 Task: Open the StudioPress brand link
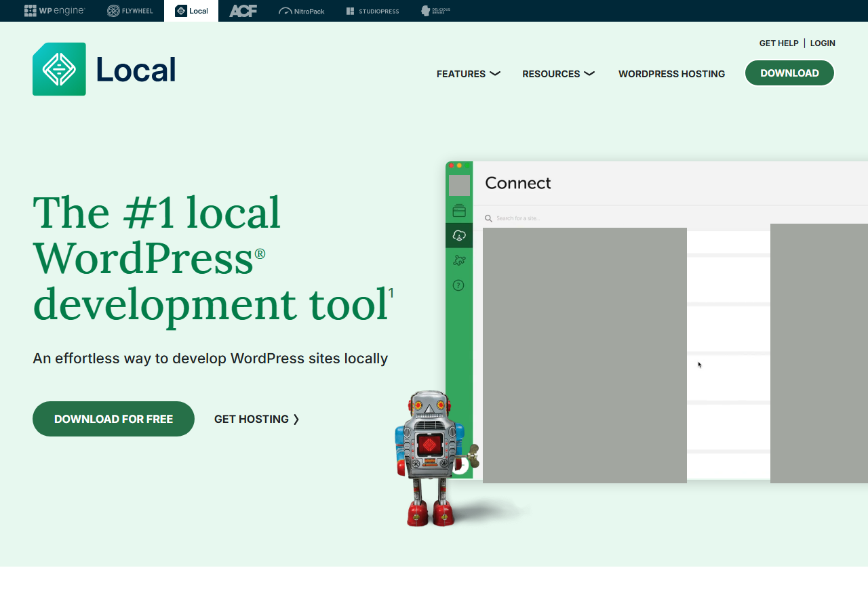[x=372, y=11]
